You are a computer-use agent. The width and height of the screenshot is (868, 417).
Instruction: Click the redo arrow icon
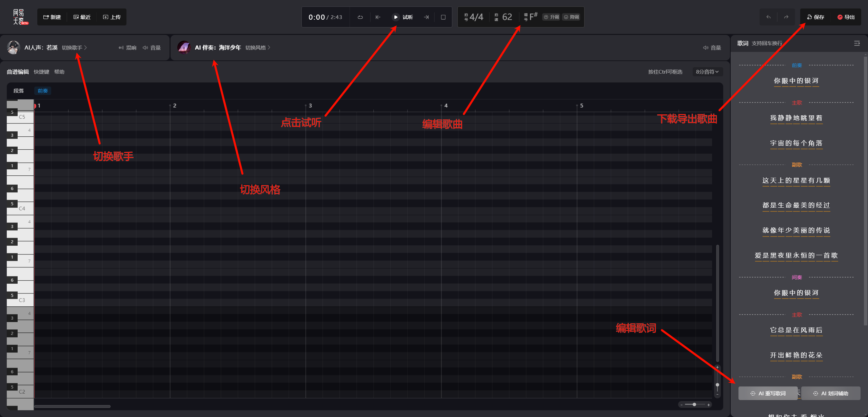coord(786,17)
